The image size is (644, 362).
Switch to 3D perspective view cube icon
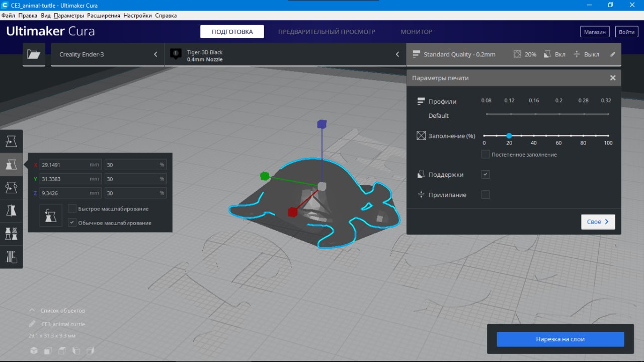[34, 350]
